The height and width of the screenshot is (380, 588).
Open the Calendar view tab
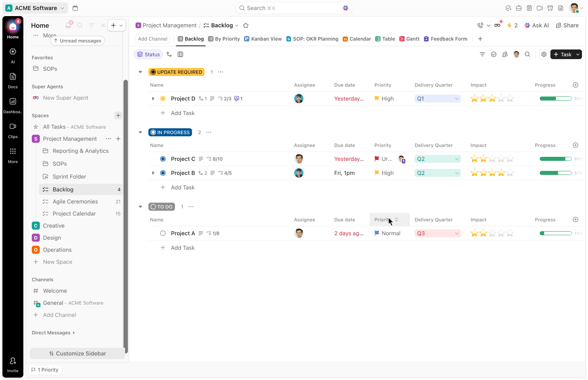pos(356,39)
